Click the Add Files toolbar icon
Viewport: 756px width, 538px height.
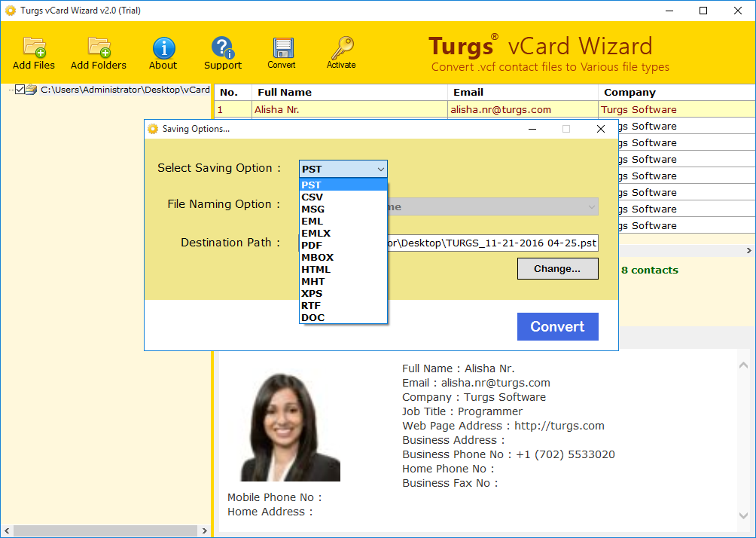tap(34, 47)
